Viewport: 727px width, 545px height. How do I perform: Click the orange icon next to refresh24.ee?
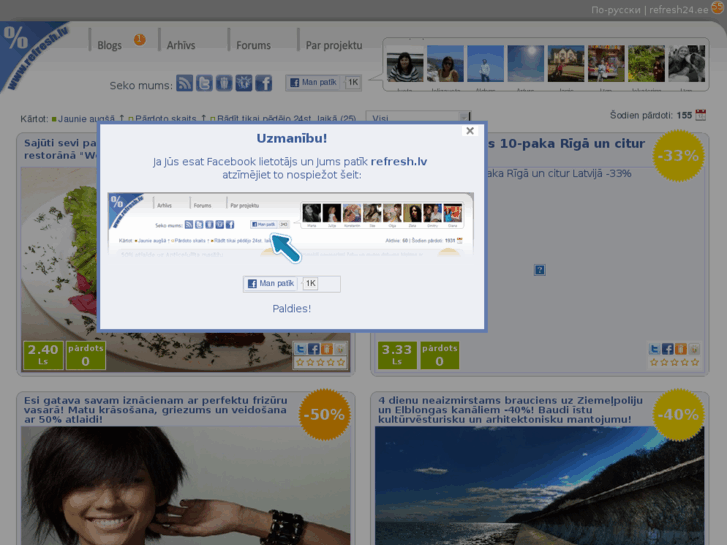[717, 8]
